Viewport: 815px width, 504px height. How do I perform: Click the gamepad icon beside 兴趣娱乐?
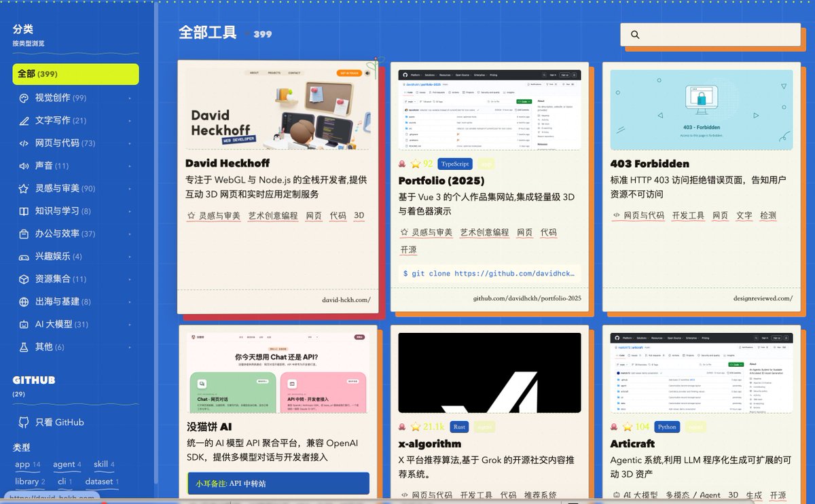click(x=24, y=256)
